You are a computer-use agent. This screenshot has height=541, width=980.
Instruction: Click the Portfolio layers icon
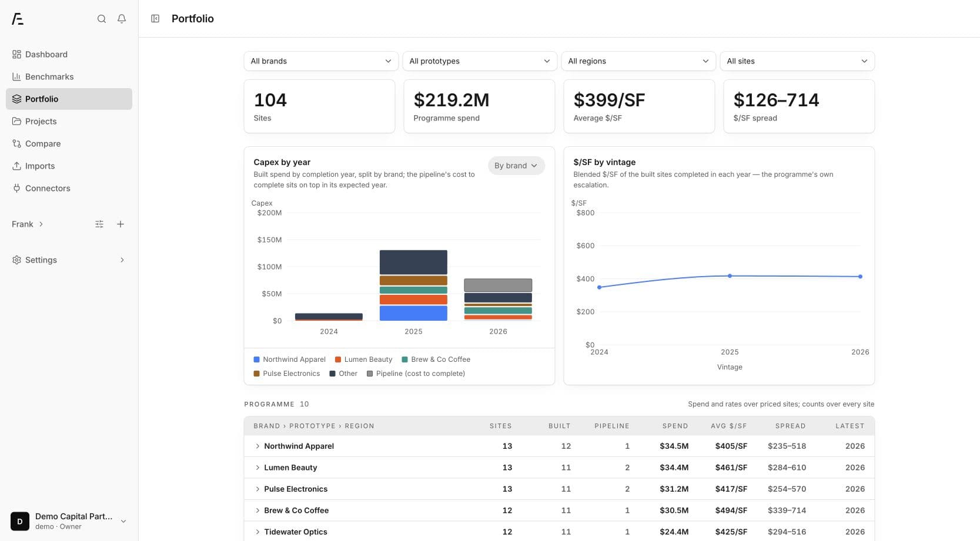[16, 99]
